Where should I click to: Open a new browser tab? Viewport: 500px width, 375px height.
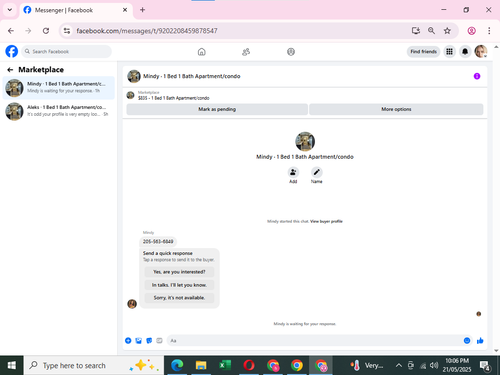142,10
